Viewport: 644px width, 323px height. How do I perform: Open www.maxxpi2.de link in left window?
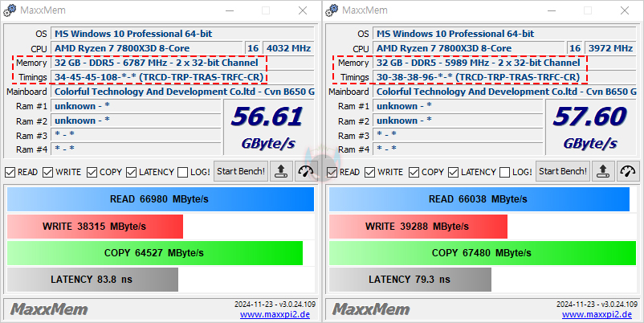point(275,315)
